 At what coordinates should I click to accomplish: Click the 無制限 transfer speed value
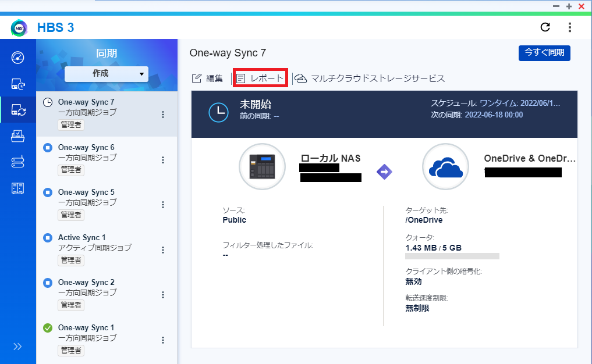click(417, 308)
